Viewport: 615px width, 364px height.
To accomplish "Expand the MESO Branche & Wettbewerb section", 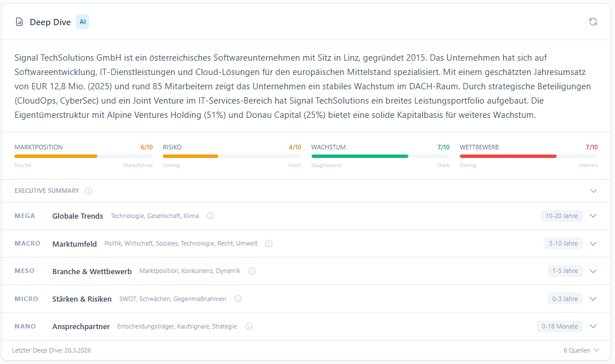I will [594, 271].
